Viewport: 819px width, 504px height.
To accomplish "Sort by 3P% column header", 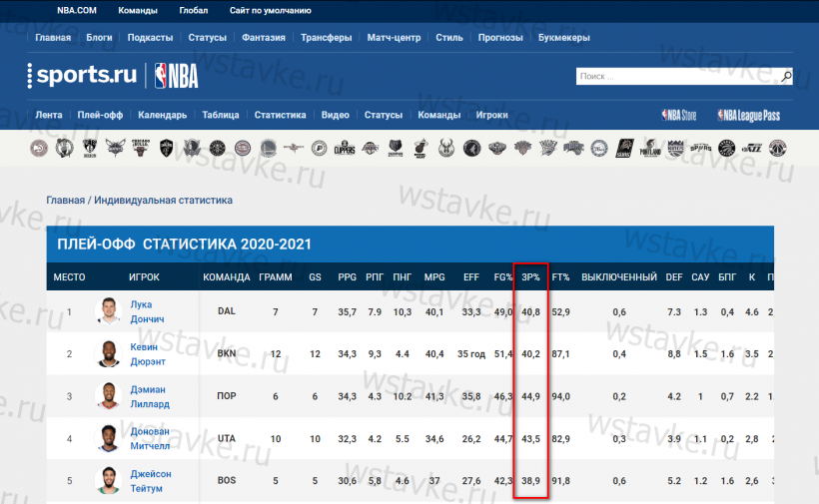I will 530,277.
